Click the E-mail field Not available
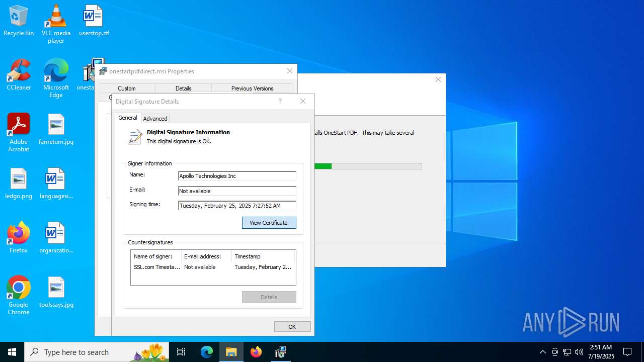Screen dimensions: 644x362 [x=237, y=191]
